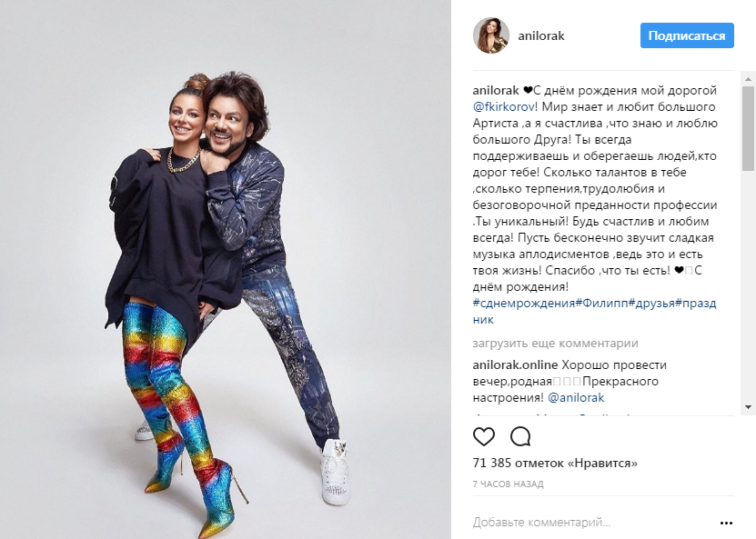Image resolution: width=756 pixels, height=539 pixels.
Task: Open @anilorak mention in comment
Action: [x=576, y=398]
